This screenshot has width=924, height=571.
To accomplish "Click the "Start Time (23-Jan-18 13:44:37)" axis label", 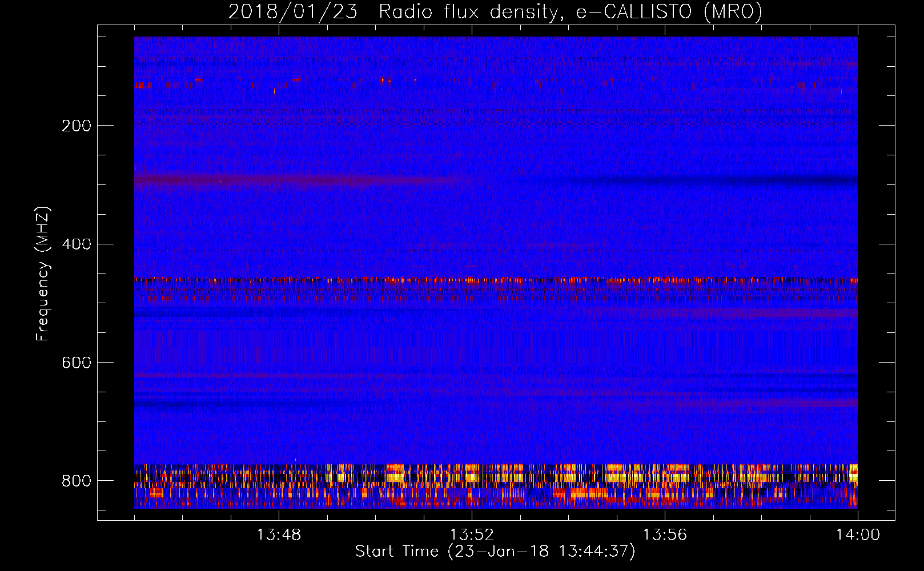I will click(495, 552).
